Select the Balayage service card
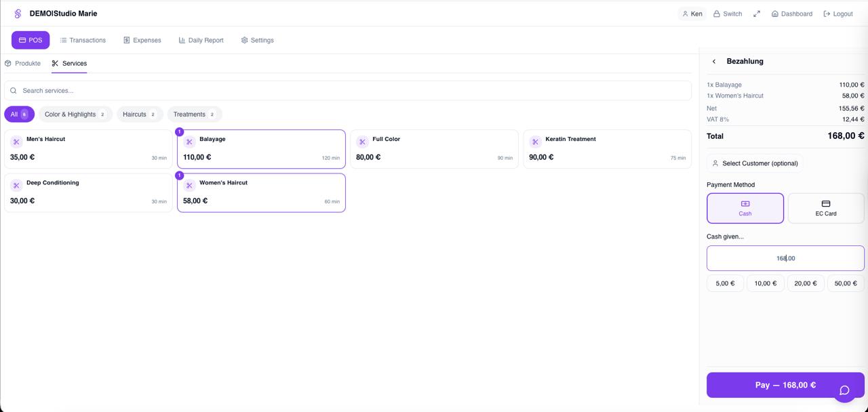 pyautogui.click(x=261, y=149)
